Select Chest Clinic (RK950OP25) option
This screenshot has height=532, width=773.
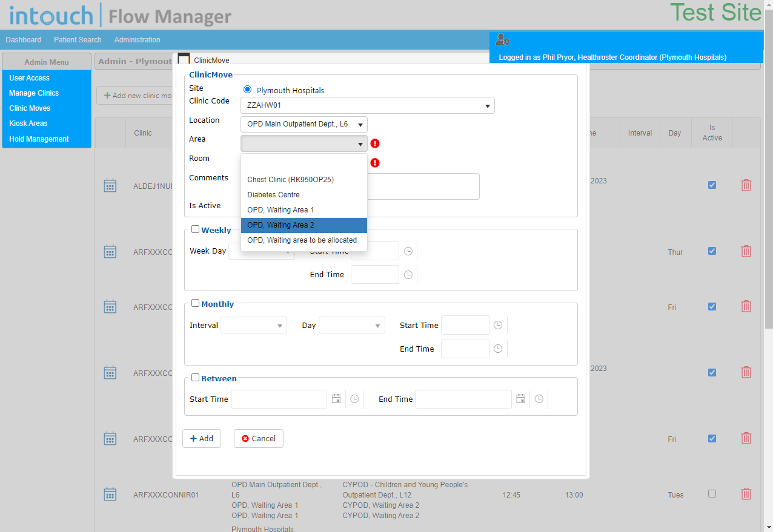(x=304, y=180)
